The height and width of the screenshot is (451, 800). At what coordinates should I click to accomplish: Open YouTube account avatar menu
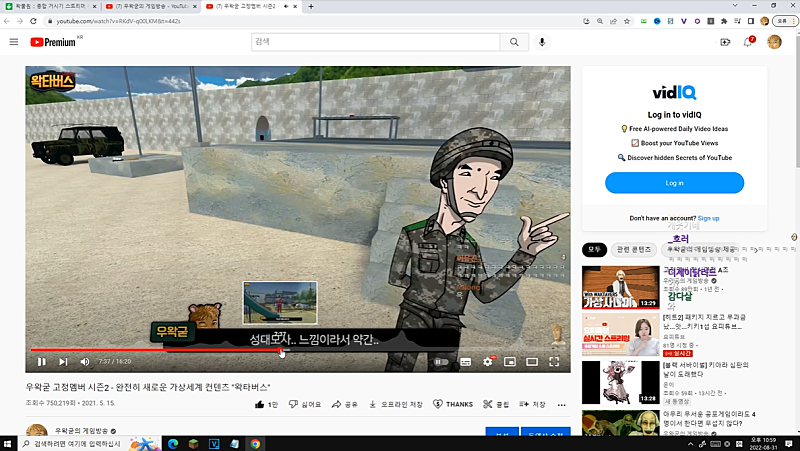click(774, 42)
